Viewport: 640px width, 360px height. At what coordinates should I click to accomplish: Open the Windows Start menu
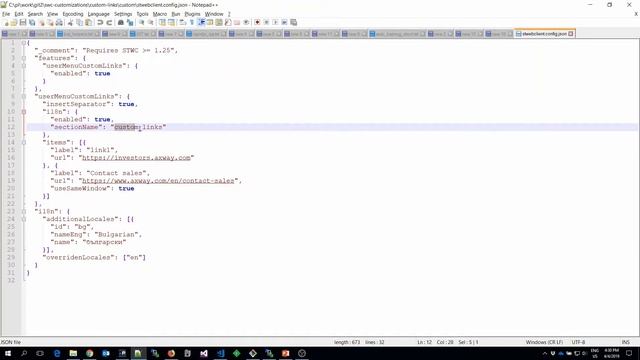[x=8, y=353]
